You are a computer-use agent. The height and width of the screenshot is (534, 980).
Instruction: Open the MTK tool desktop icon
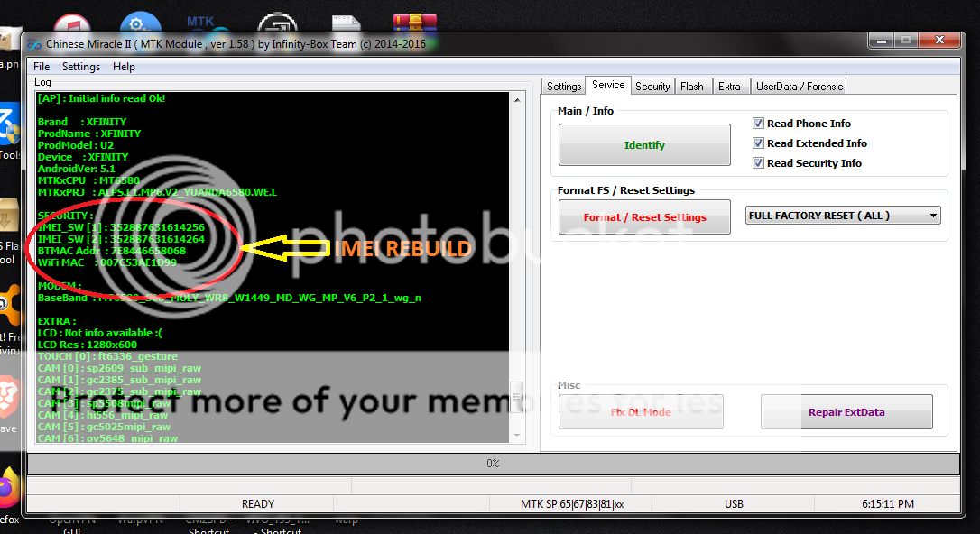point(200,23)
